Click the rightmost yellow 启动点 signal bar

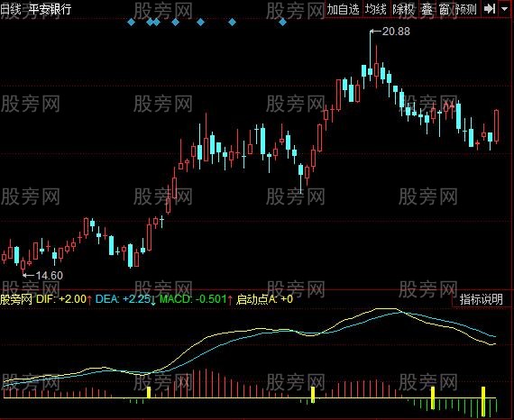(x=483, y=401)
